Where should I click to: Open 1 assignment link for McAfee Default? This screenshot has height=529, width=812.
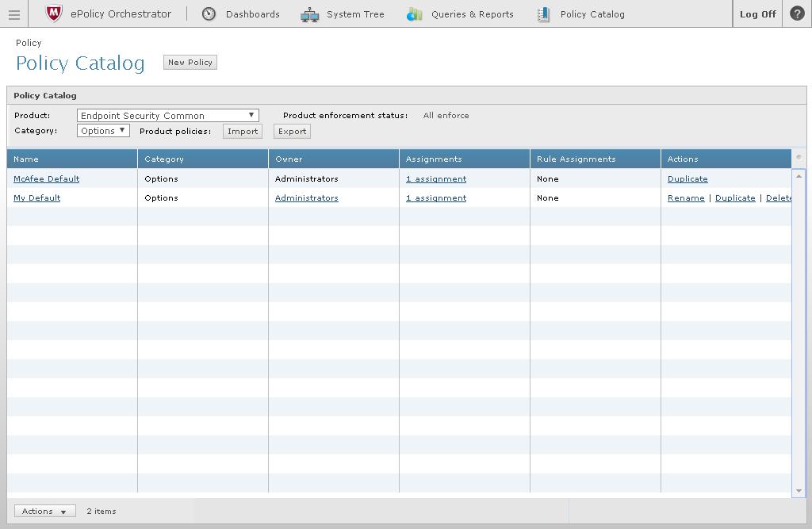[x=436, y=178]
